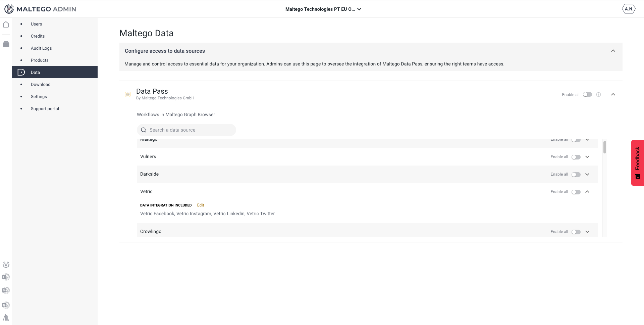Click the Feedback smiley icon
Screen dimensions: 644x325
point(638,177)
